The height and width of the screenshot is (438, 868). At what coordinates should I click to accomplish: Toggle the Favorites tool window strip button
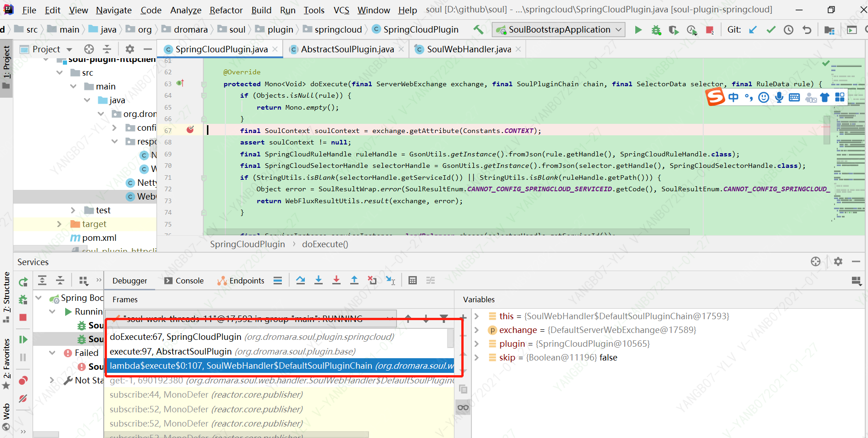click(x=6, y=364)
